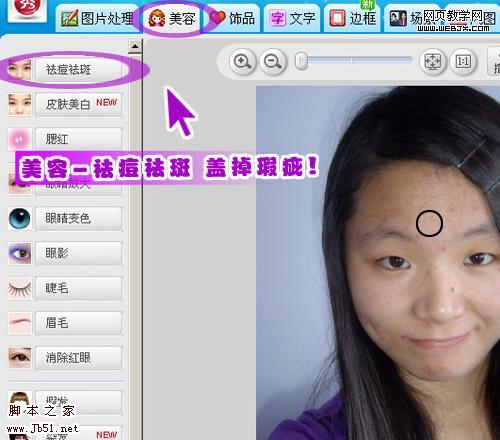The image size is (500, 440).
Task: Open the 眼影 eyeshadow button
Action: point(79,253)
